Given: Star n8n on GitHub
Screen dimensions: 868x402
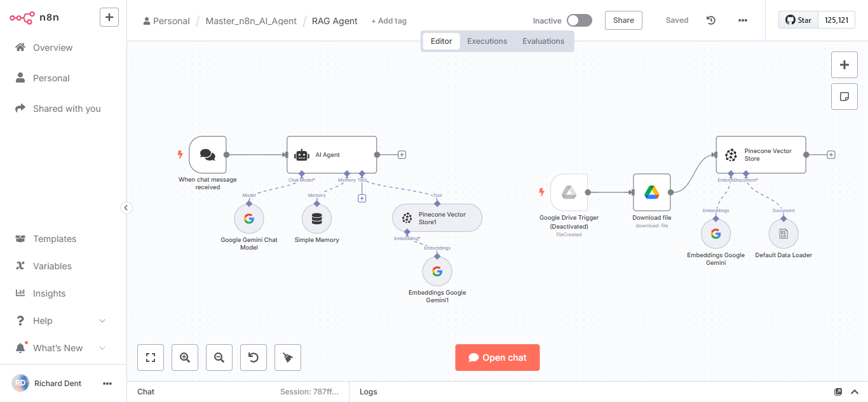Looking at the screenshot, I should (x=798, y=20).
